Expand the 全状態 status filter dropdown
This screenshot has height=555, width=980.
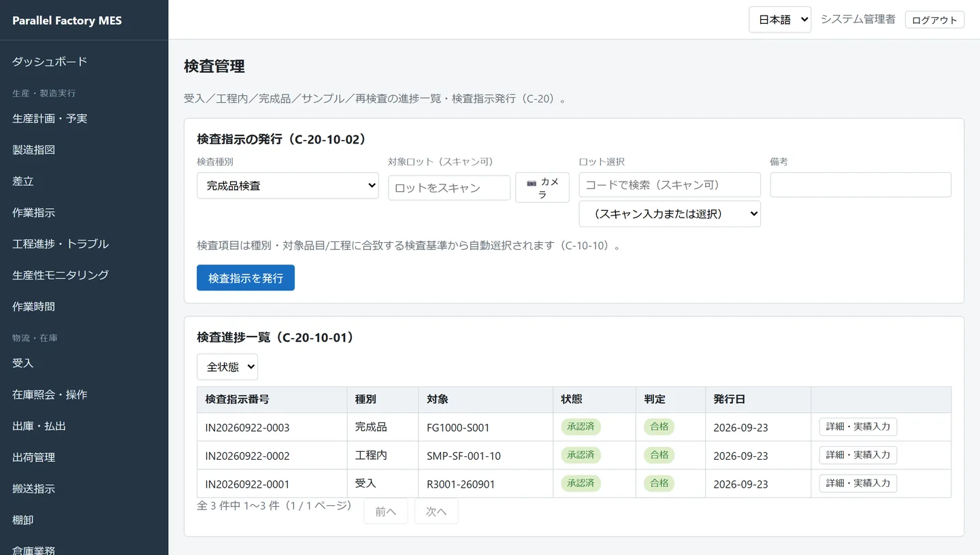(227, 367)
